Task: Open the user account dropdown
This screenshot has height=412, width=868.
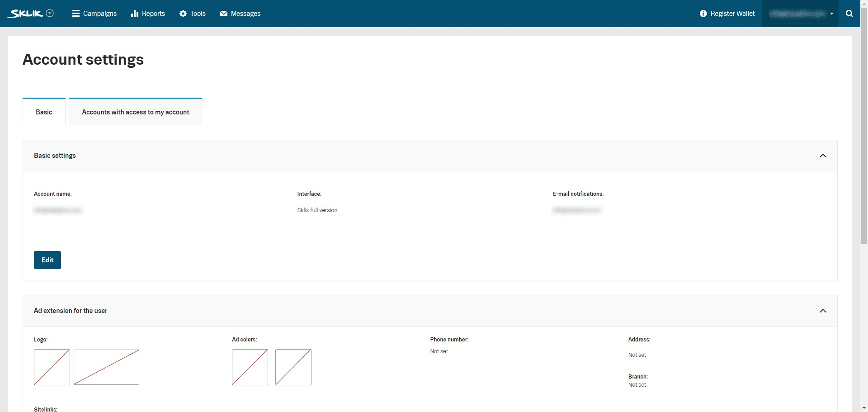Action: point(800,14)
